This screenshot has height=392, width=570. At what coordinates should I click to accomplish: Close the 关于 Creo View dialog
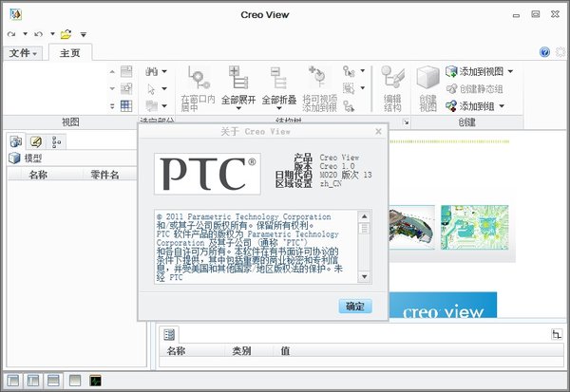(378, 132)
